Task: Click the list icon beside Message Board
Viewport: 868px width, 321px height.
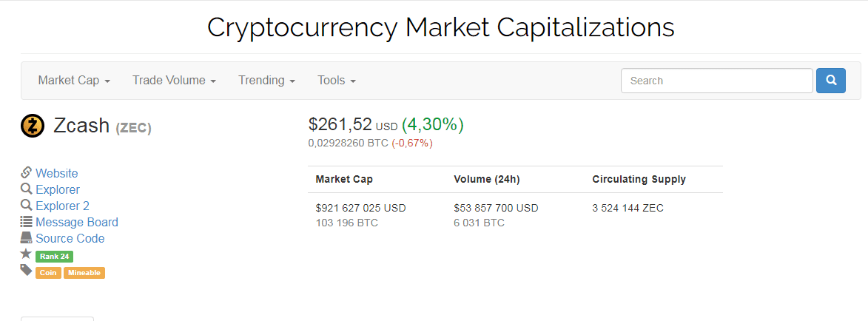Action: 27,222
